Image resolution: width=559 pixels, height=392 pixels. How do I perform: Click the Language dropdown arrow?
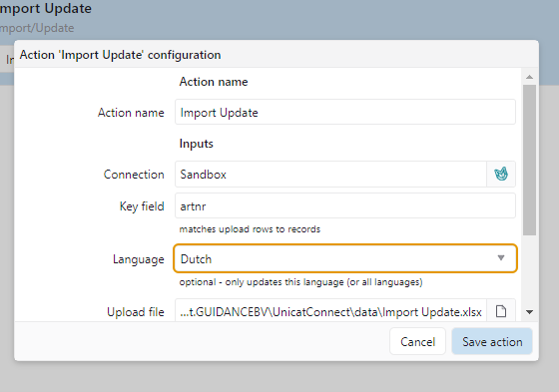(501, 258)
